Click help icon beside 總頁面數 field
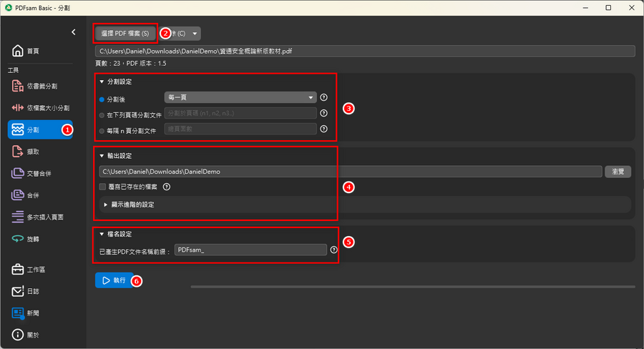The width and height of the screenshot is (644, 349). tap(323, 129)
